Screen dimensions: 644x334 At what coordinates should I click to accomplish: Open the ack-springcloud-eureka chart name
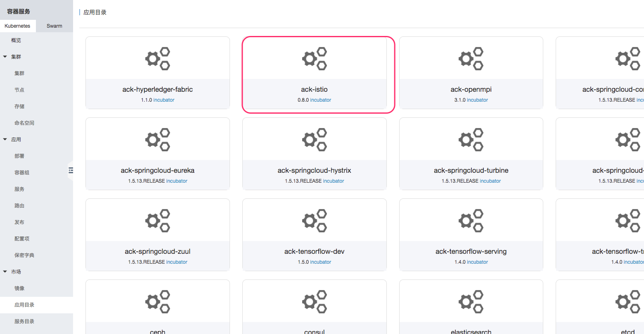158,170
